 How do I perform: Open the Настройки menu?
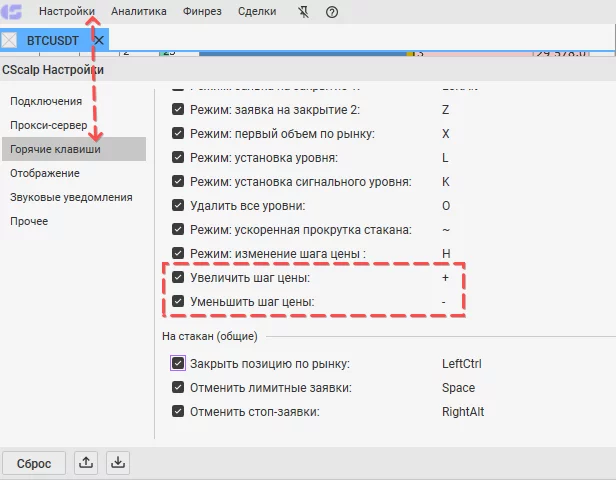pyautogui.click(x=67, y=11)
